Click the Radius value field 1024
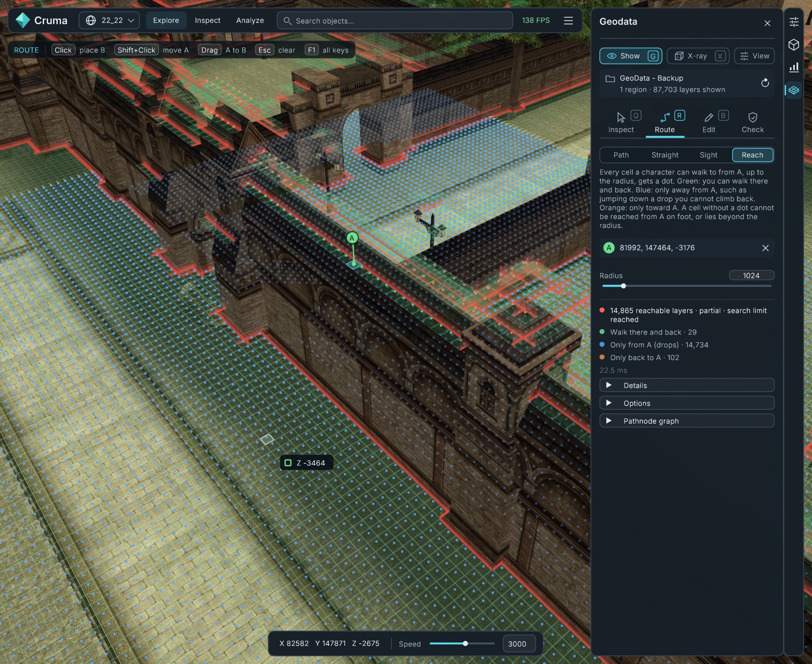The height and width of the screenshot is (664, 812). [x=751, y=276]
